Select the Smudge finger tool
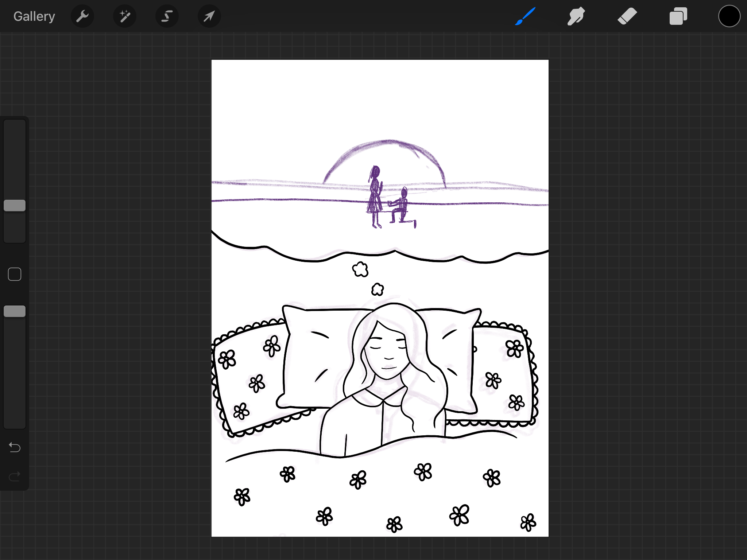The width and height of the screenshot is (747, 560). 576,16
